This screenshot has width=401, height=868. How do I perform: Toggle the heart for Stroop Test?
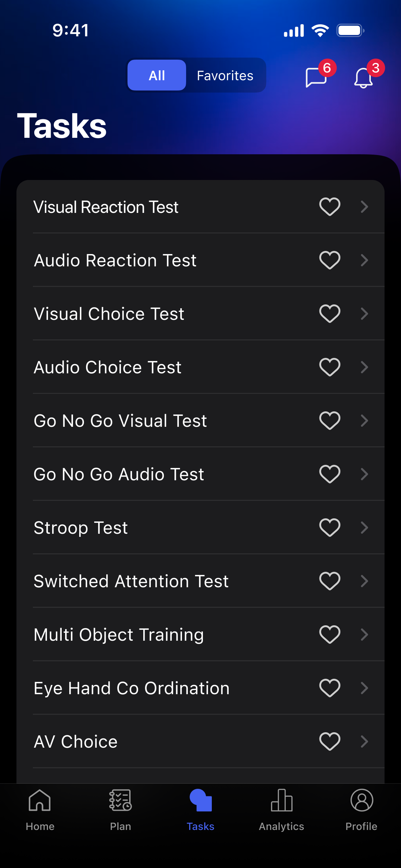[x=330, y=528]
